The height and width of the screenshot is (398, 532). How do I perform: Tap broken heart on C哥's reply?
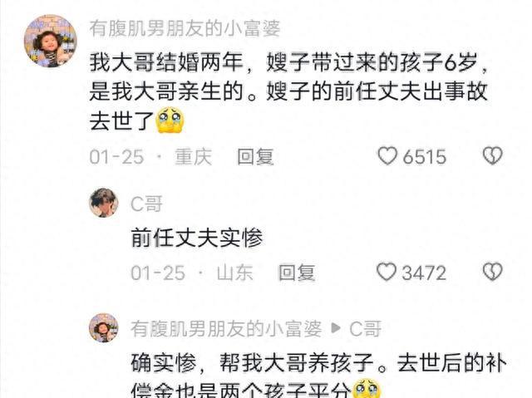[492, 272]
